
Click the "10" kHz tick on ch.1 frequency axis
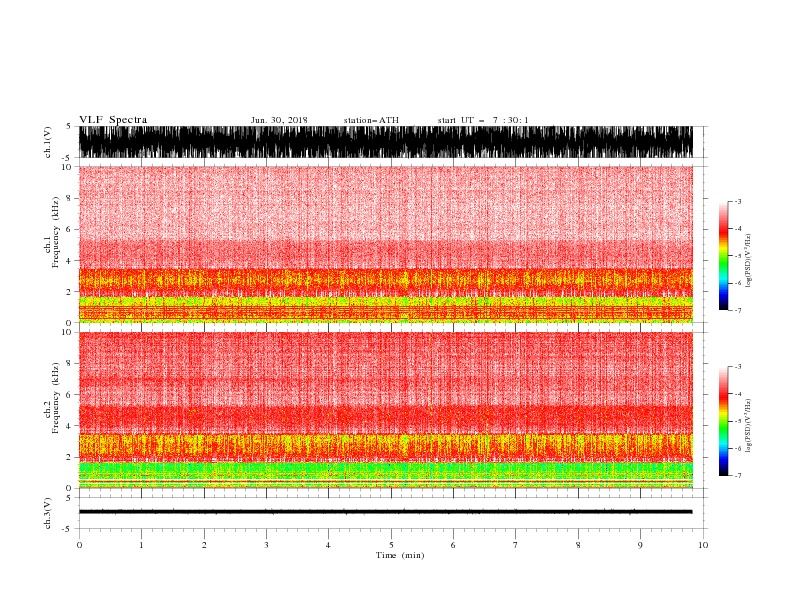pos(68,167)
